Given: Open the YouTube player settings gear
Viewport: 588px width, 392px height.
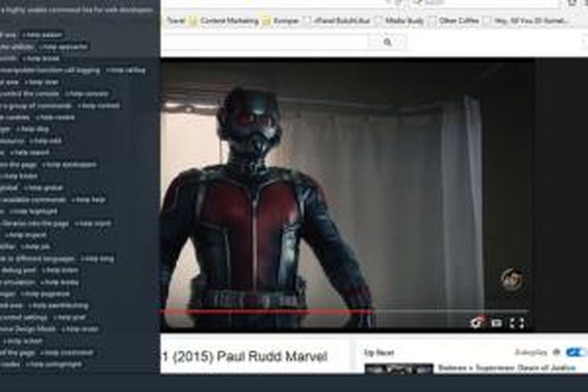Looking at the screenshot, I should point(476,322).
